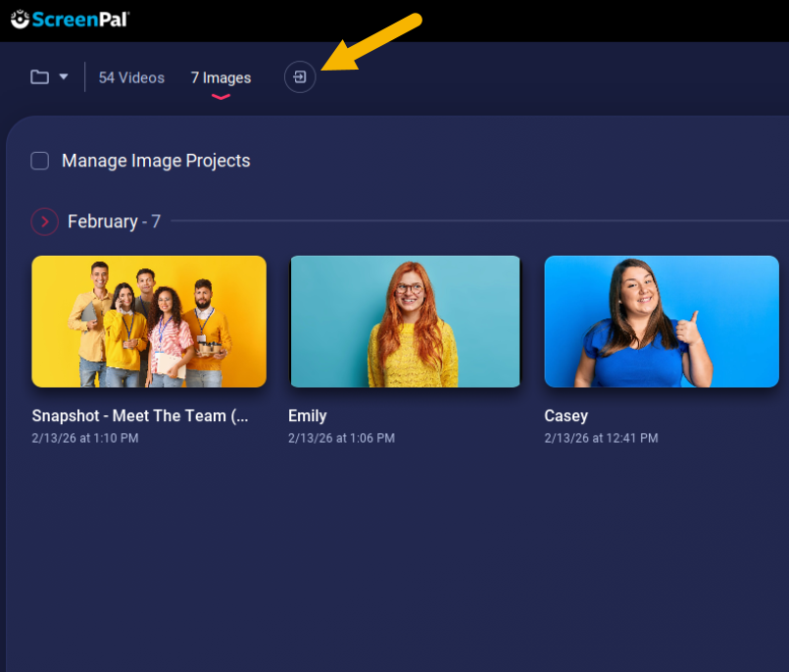This screenshot has width=789, height=672.
Task: Click the ScreenPal smiley logo icon
Action: click(20, 19)
